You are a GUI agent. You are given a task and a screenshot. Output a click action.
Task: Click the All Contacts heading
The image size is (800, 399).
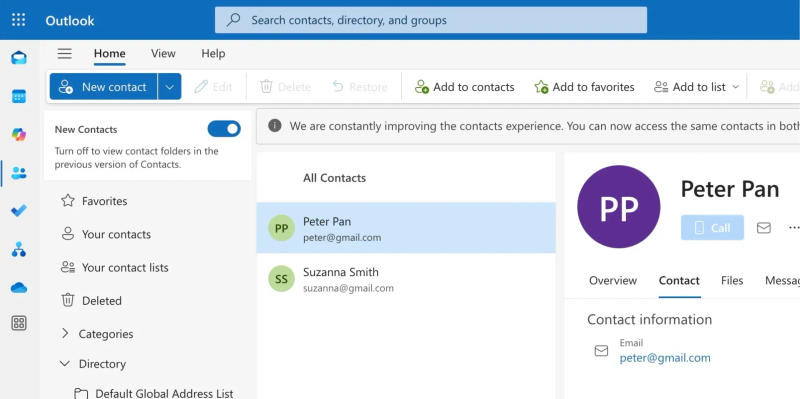[x=334, y=178]
